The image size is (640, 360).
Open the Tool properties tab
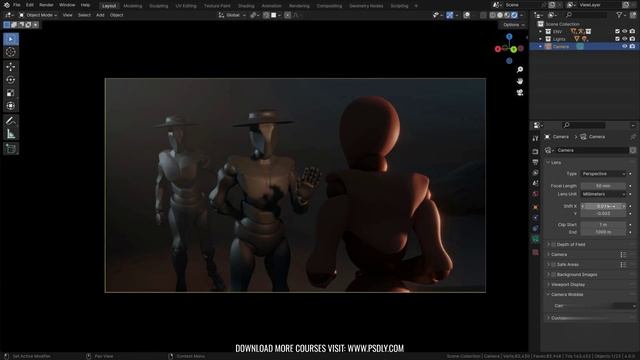(536, 139)
